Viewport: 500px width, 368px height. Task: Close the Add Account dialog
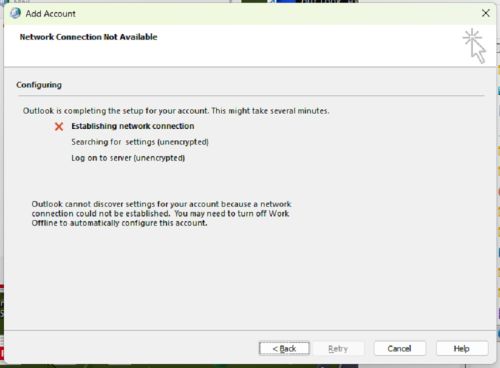click(x=486, y=13)
